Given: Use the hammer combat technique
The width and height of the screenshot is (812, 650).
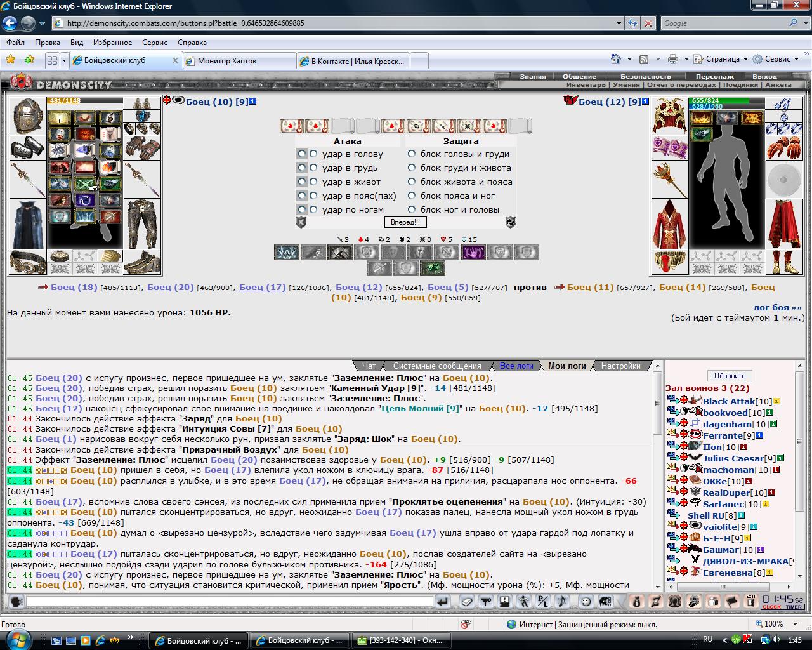Looking at the screenshot, I should (x=339, y=252).
